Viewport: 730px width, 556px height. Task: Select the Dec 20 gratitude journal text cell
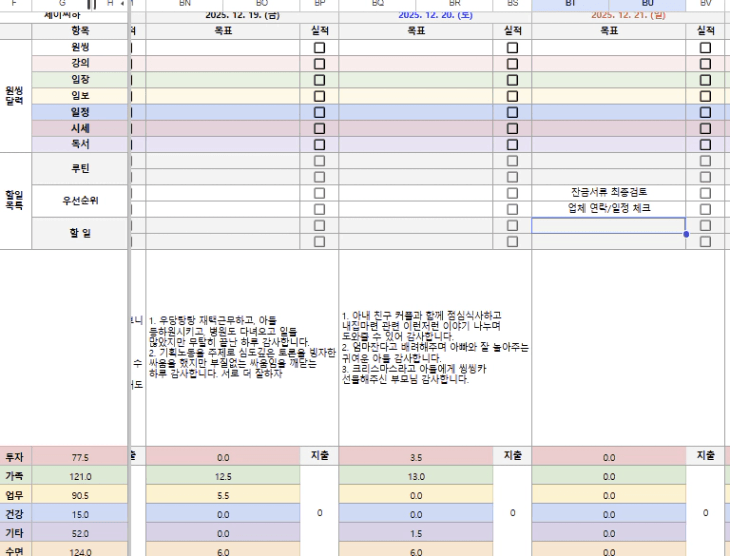coord(435,347)
